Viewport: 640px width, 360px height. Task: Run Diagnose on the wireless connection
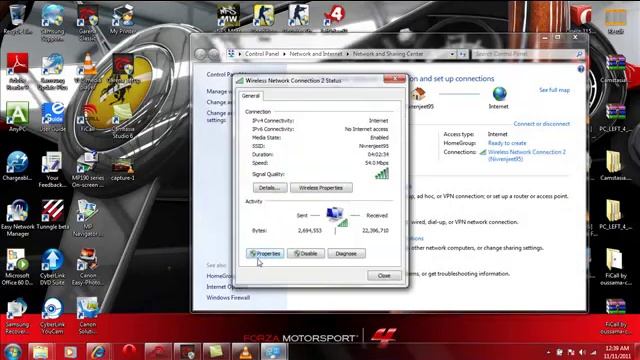[346, 253]
